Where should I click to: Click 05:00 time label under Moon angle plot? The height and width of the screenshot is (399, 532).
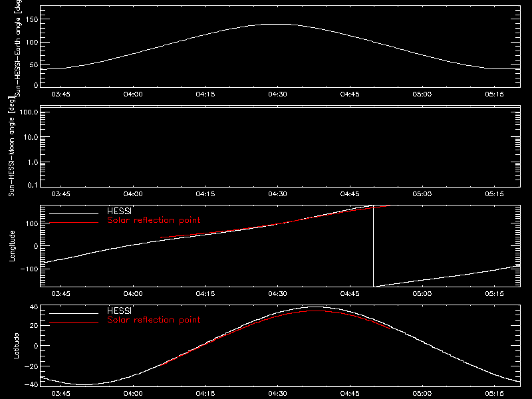click(x=422, y=194)
